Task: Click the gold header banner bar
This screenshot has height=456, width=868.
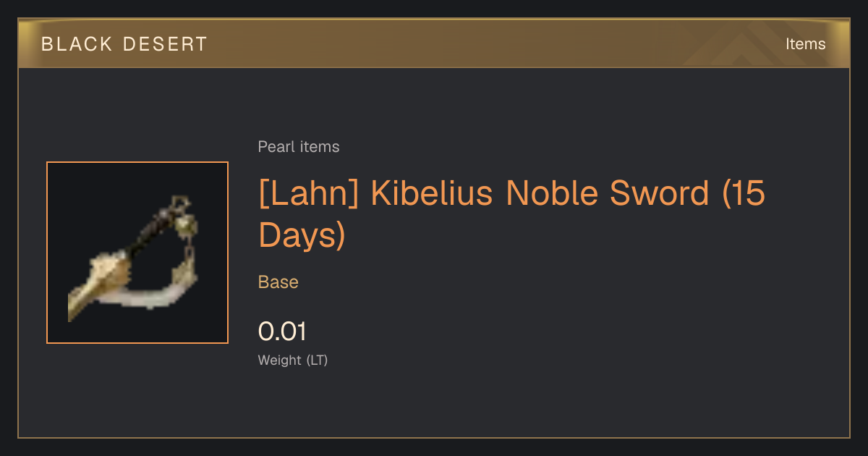Action: (x=434, y=43)
